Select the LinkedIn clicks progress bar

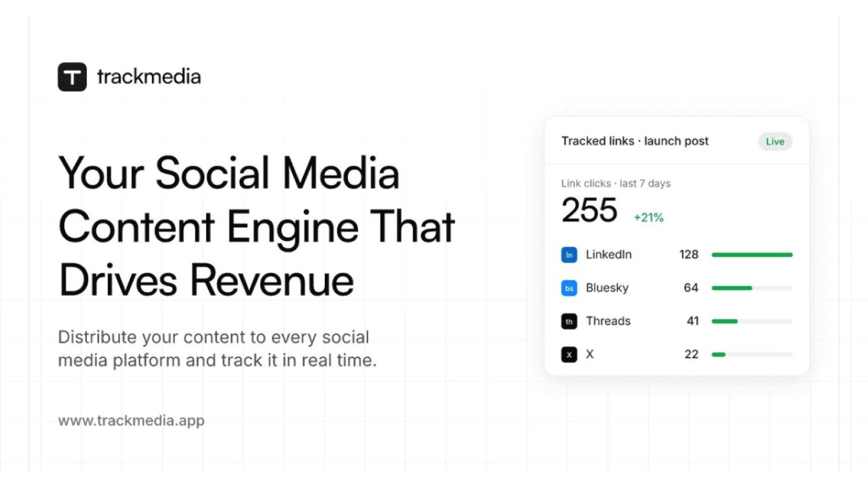point(751,255)
